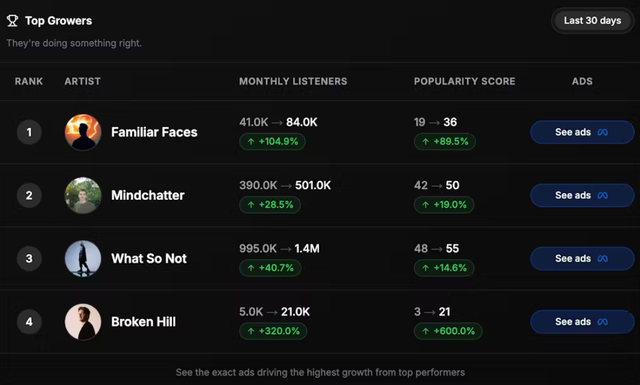This screenshot has width=640, height=385.
Task: Select the rank 1 number badge
Action: point(29,132)
